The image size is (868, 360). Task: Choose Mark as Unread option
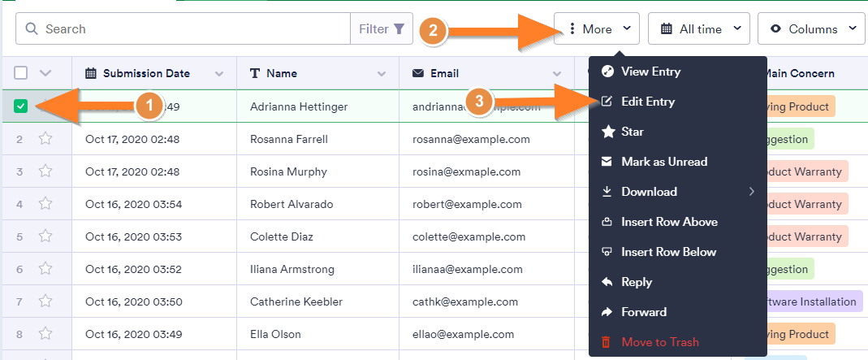(663, 162)
